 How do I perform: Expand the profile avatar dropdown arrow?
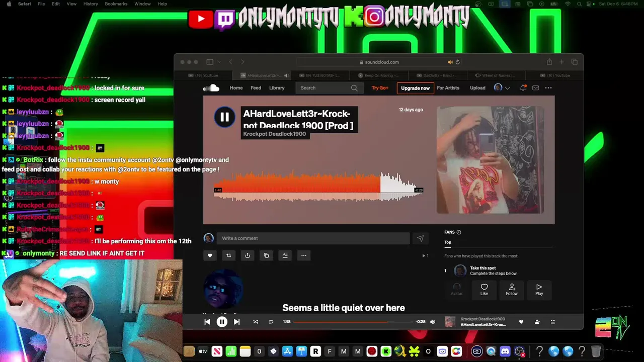(x=508, y=88)
